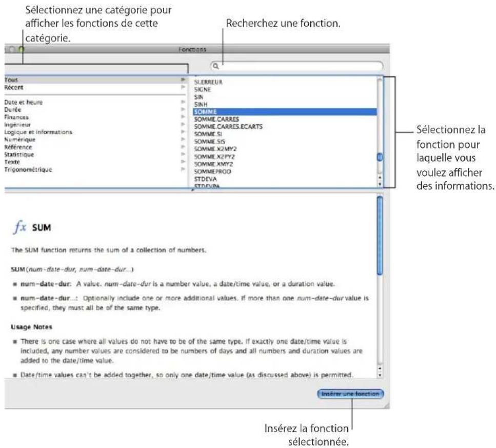Expand arrow beside Finances
Viewport: 496px width, 448px height.
click(183, 116)
